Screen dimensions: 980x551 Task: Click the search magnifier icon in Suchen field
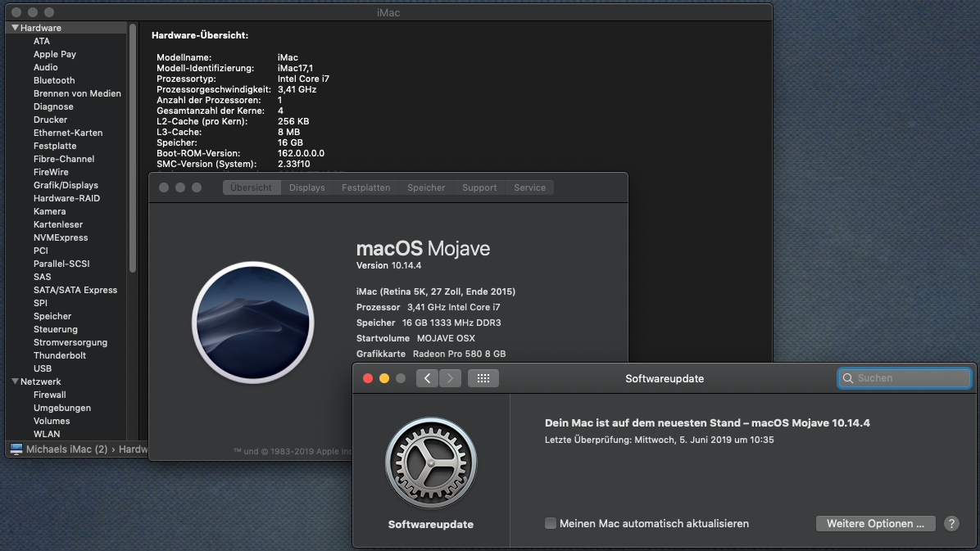click(848, 378)
